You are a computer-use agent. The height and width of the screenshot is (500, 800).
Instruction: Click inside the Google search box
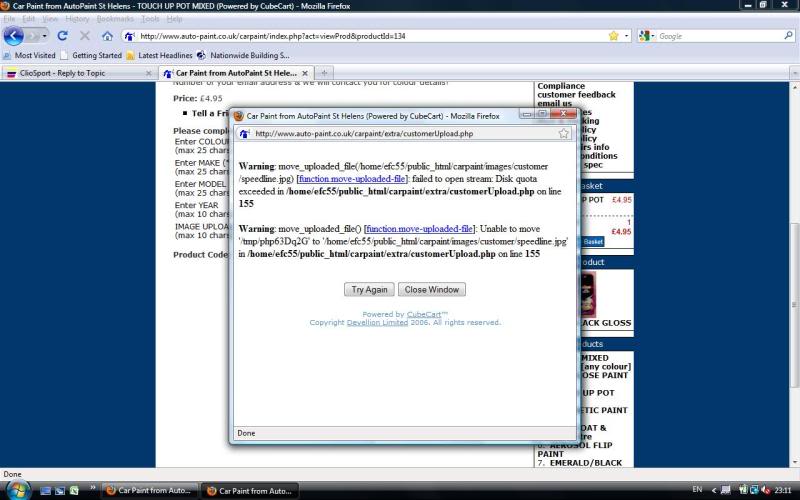pos(719,36)
